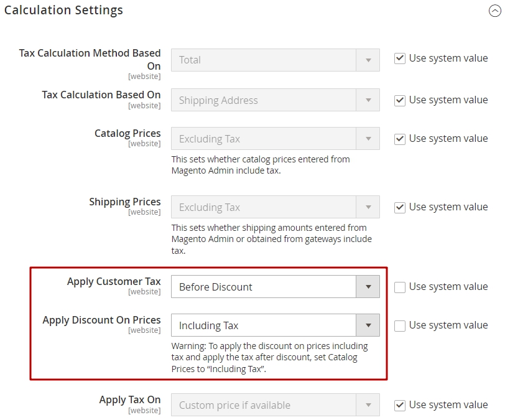This screenshot has height=420, width=505.
Task: Open the Shipping Address dropdown
Action: (x=276, y=100)
